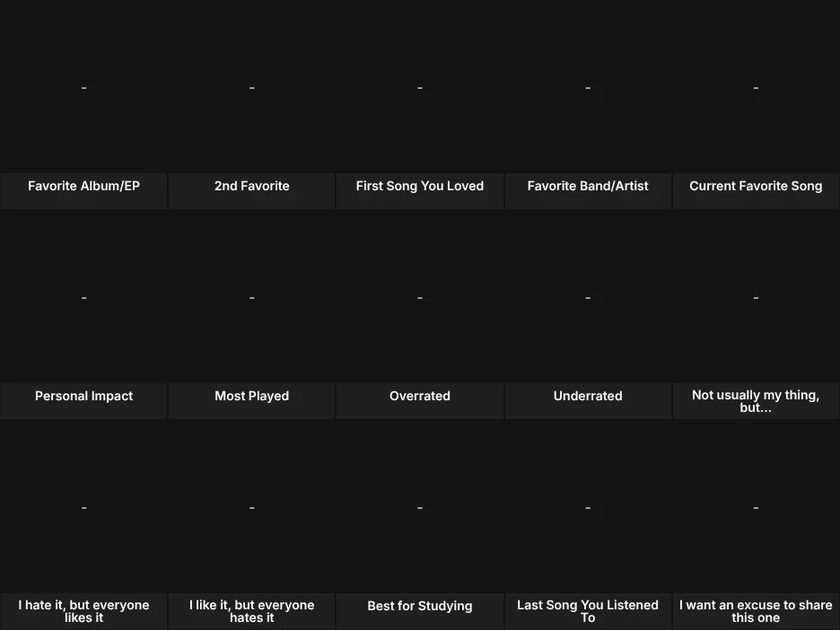
Task: Select the Current Favorite Song tile
Action: click(x=756, y=87)
